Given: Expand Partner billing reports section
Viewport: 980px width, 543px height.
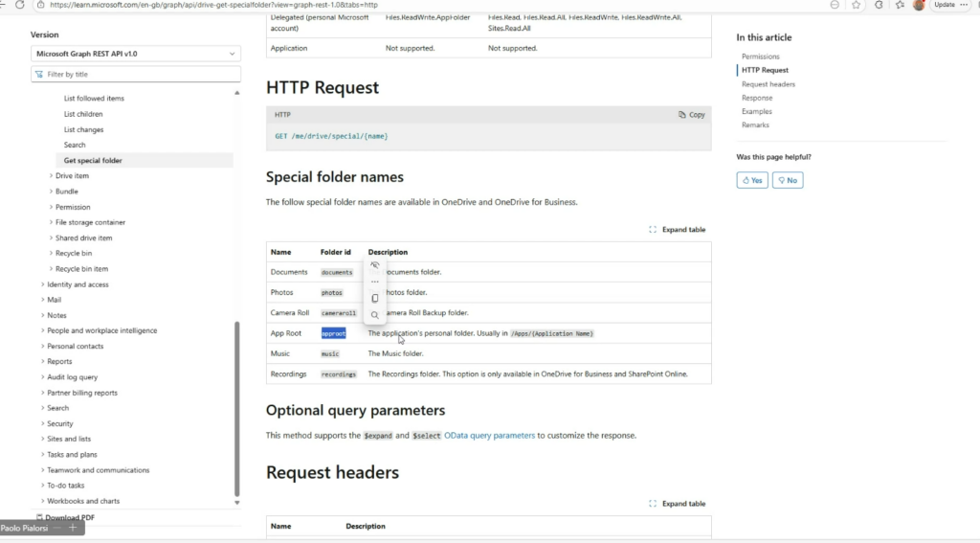Looking at the screenshot, I should pos(43,393).
